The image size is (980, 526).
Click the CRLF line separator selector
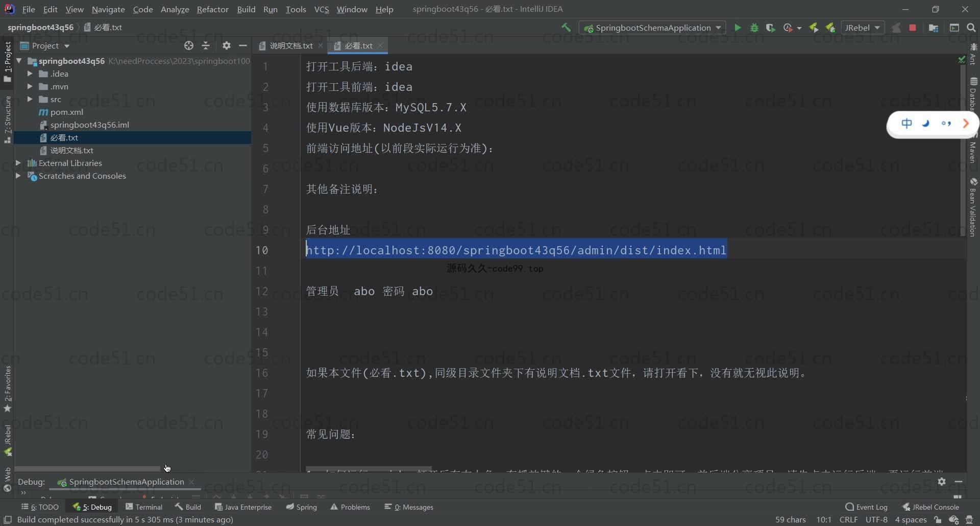coord(848,519)
